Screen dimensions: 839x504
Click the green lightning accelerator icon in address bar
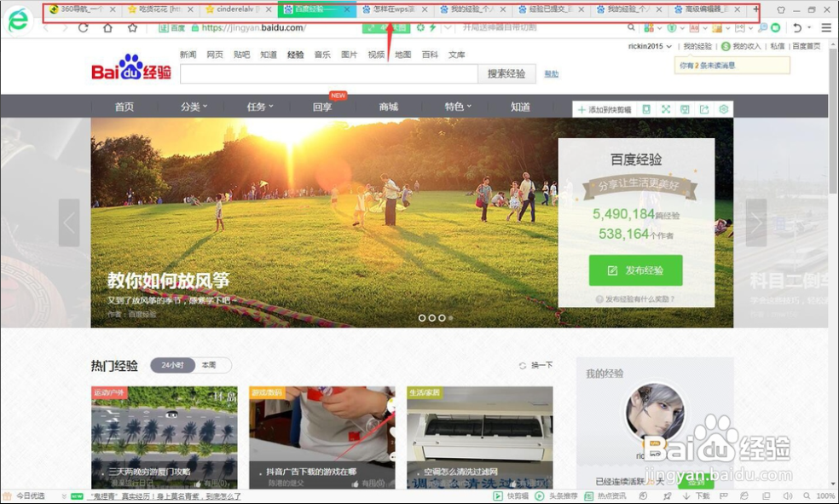coord(432,27)
